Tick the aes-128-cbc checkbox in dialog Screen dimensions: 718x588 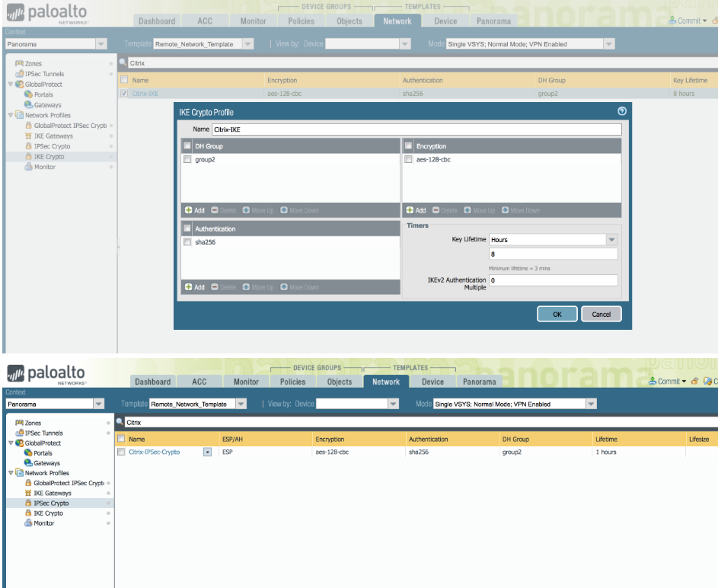coord(408,159)
